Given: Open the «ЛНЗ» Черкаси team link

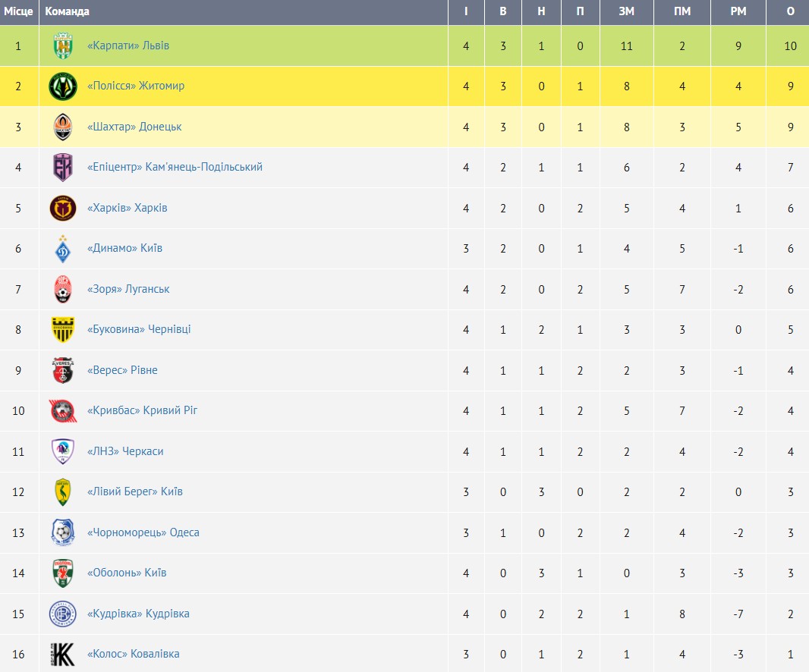Looking at the screenshot, I should click(125, 451).
